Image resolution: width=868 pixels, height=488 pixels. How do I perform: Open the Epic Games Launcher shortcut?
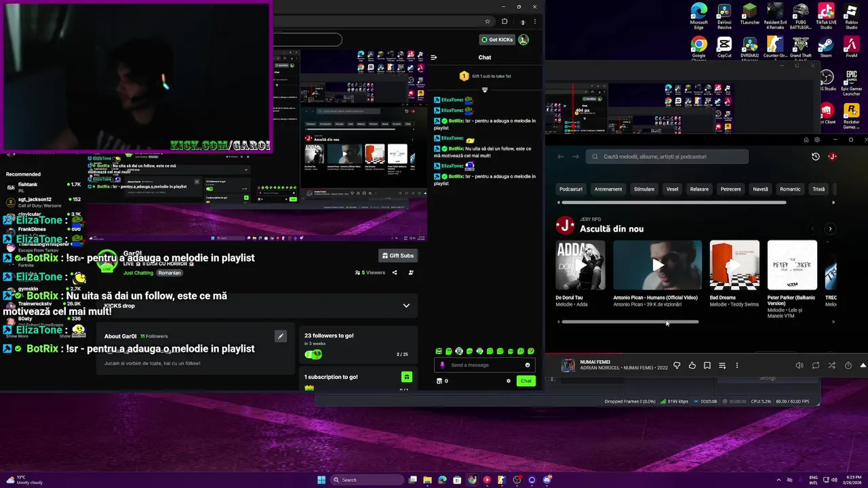pos(851,83)
